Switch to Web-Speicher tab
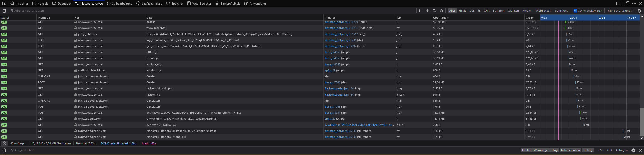This screenshot has height=155, width=644. [x=199, y=4]
